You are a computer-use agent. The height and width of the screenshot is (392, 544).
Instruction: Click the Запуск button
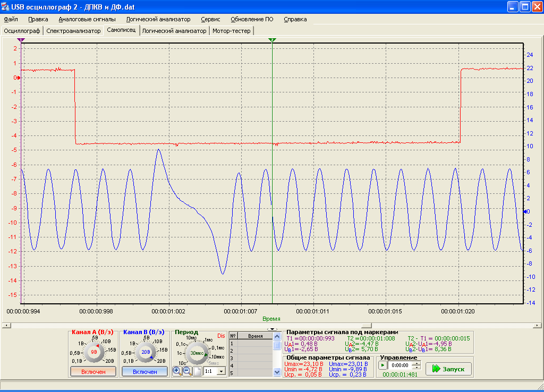448,369
